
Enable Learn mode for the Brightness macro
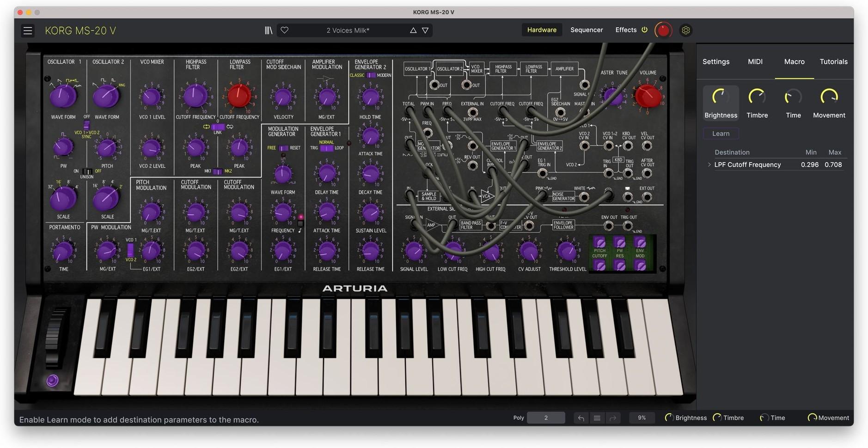pos(721,133)
